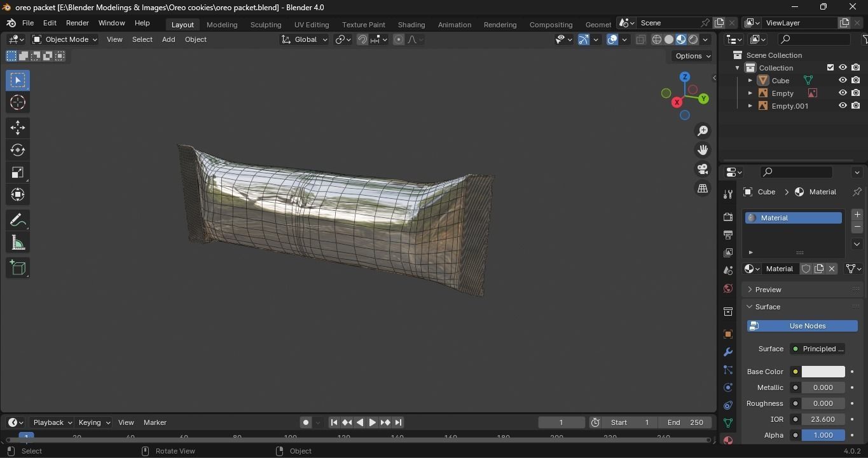Viewport: 868px width, 458px height.
Task: Toggle viewport overlays
Action: coord(612,39)
